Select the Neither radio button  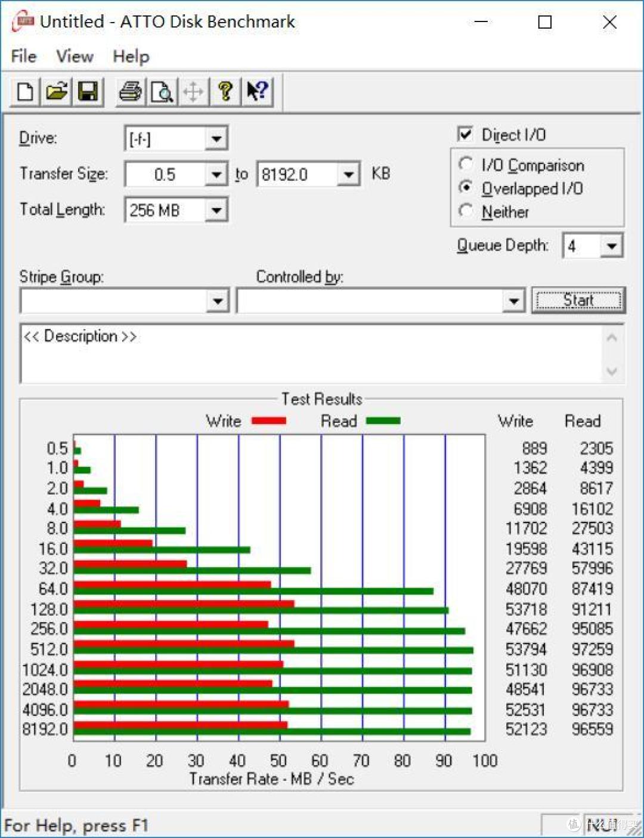[466, 211]
